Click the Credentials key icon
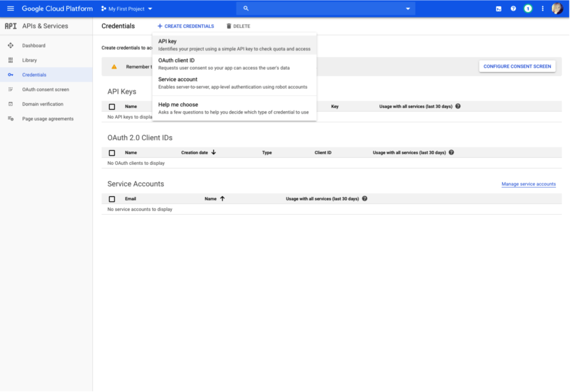570x392 pixels. (11, 75)
